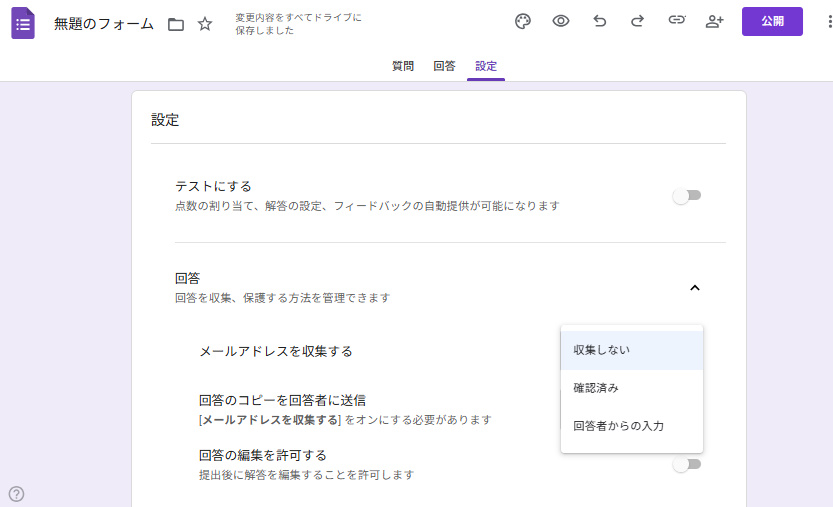The width and height of the screenshot is (833, 507).
Task: Star the form with the star icon
Action: [205, 24]
